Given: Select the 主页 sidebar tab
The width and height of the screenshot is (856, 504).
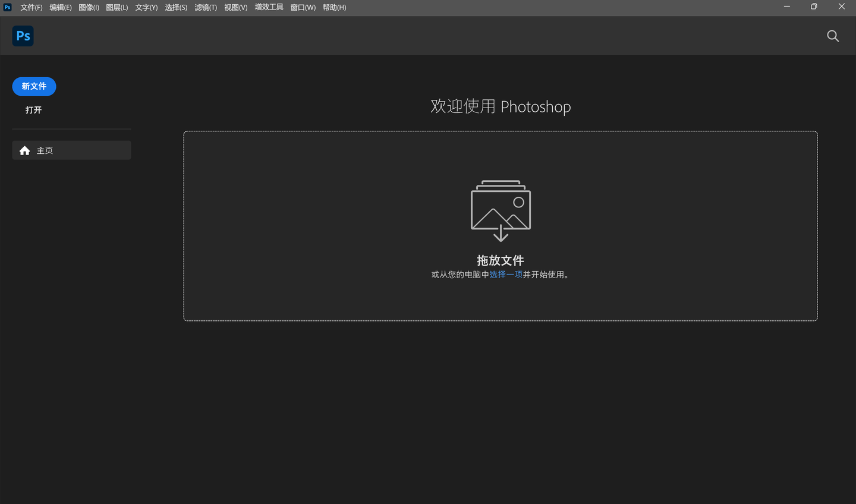Looking at the screenshot, I should coord(71,150).
